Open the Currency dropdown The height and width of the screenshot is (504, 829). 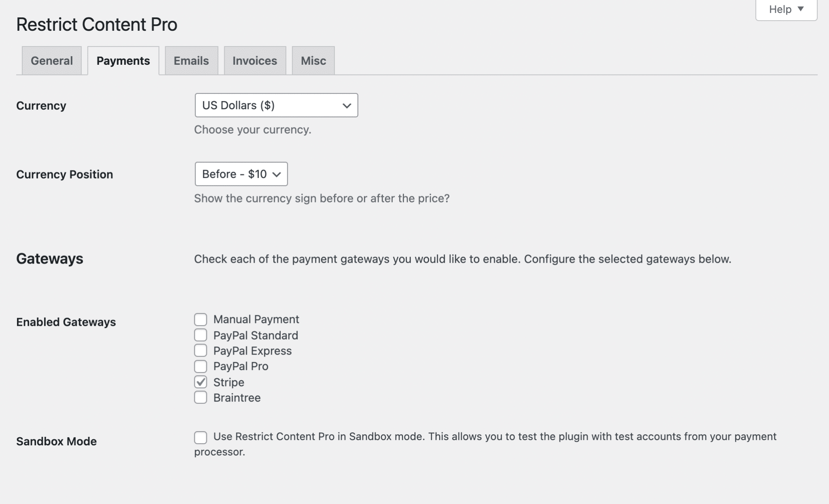pos(276,105)
